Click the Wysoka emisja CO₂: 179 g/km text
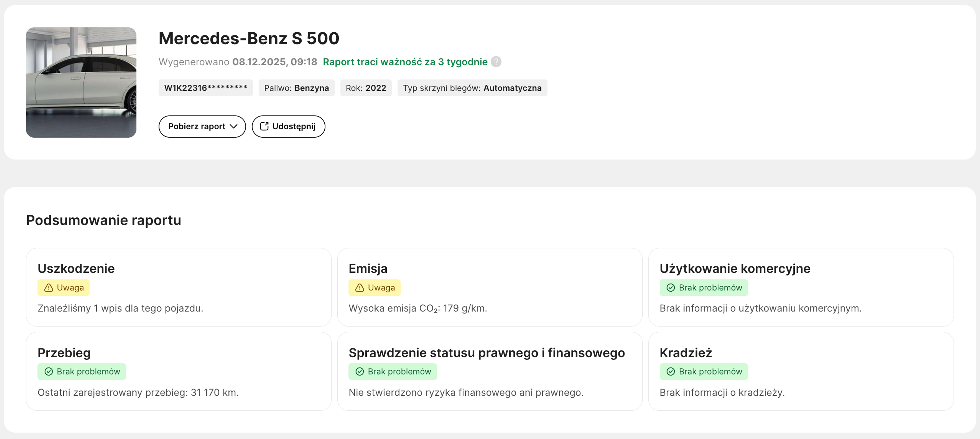 (418, 308)
